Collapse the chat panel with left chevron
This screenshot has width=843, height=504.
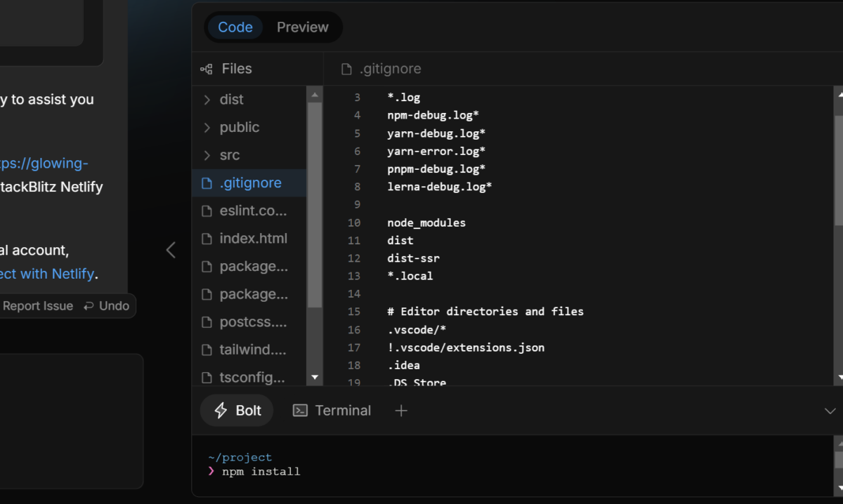[171, 250]
